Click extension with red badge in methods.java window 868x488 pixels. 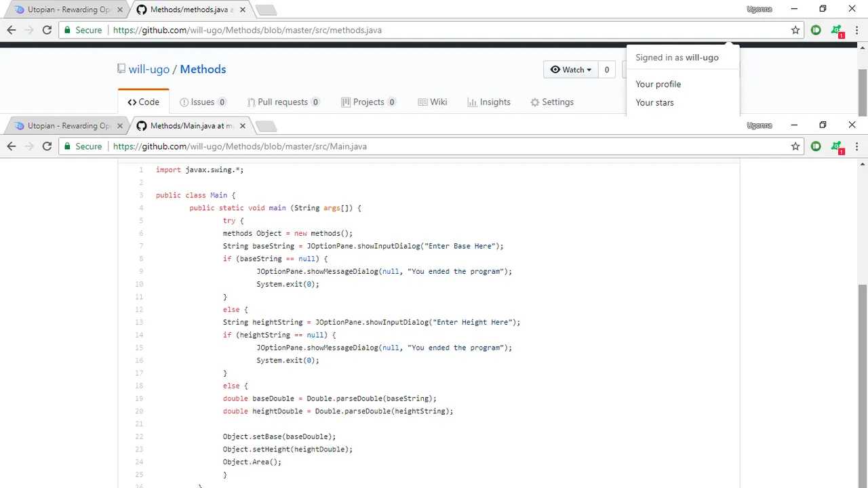(x=837, y=30)
